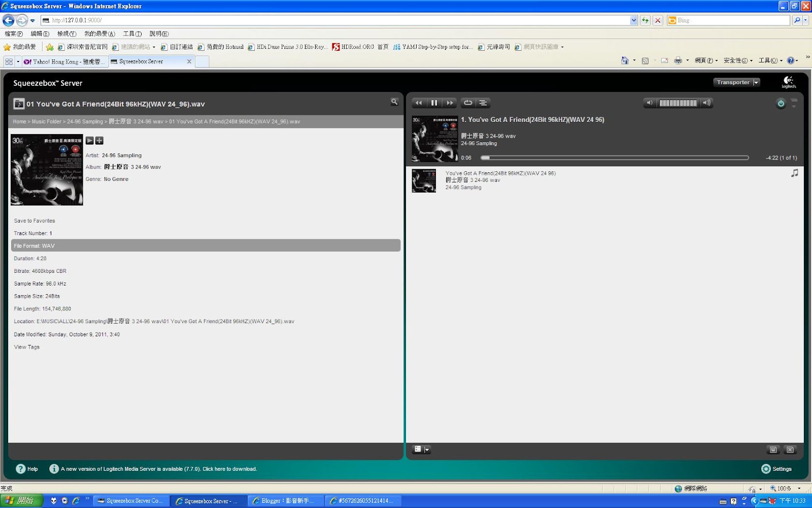The width and height of the screenshot is (812, 508).
Task: Expand the address bar history dropdown
Action: [634, 20]
